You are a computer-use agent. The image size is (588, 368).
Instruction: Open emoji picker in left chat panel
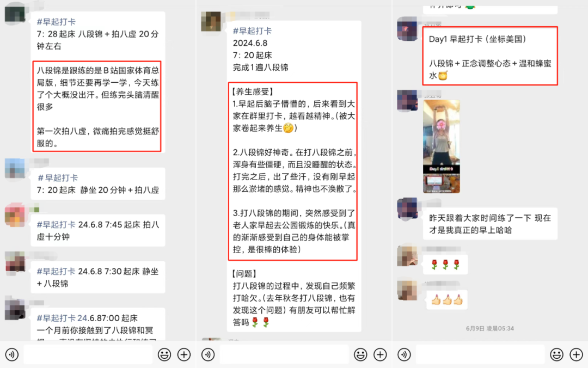(x=164, y=354)
